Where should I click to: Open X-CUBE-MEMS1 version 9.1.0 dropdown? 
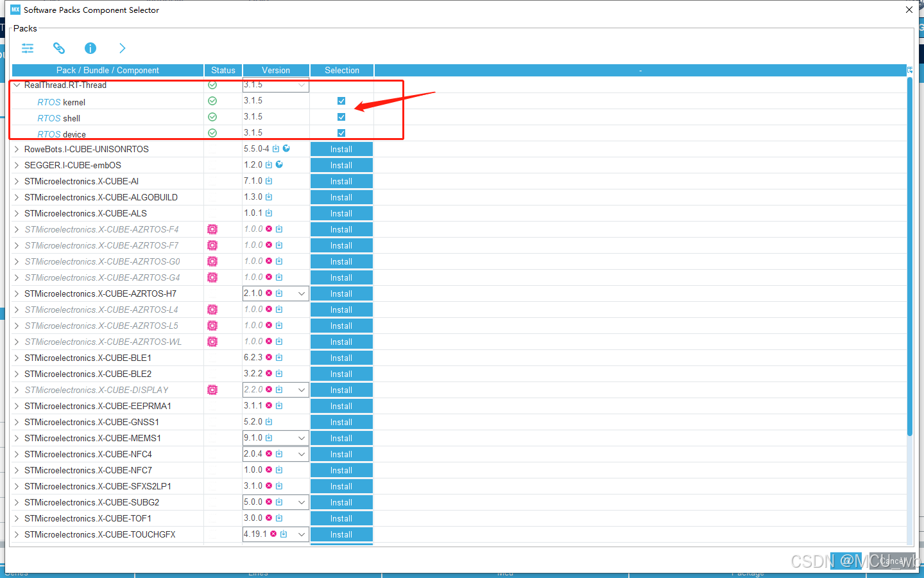pyautogui.click(x=302, y=438)
